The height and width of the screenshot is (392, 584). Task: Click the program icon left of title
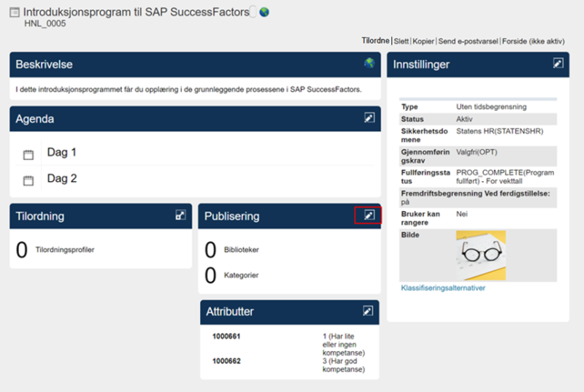tap(15, 12)
